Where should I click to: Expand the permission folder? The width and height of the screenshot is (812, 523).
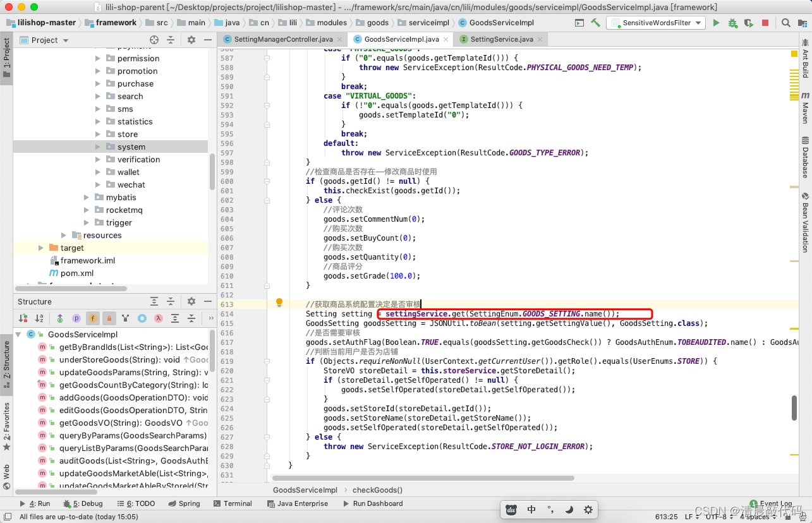97,58
